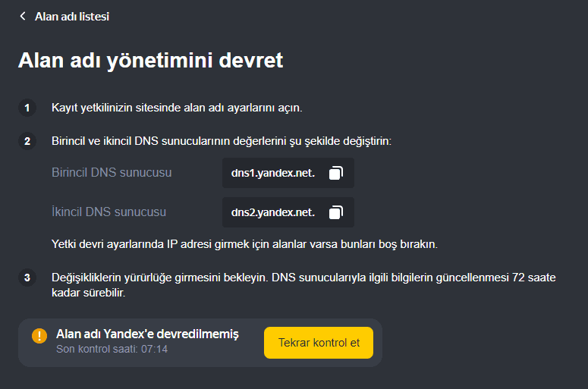Click the İkincil DNS sunucusu label
This screenshot has height=389, width=588.
coord(108,212)
